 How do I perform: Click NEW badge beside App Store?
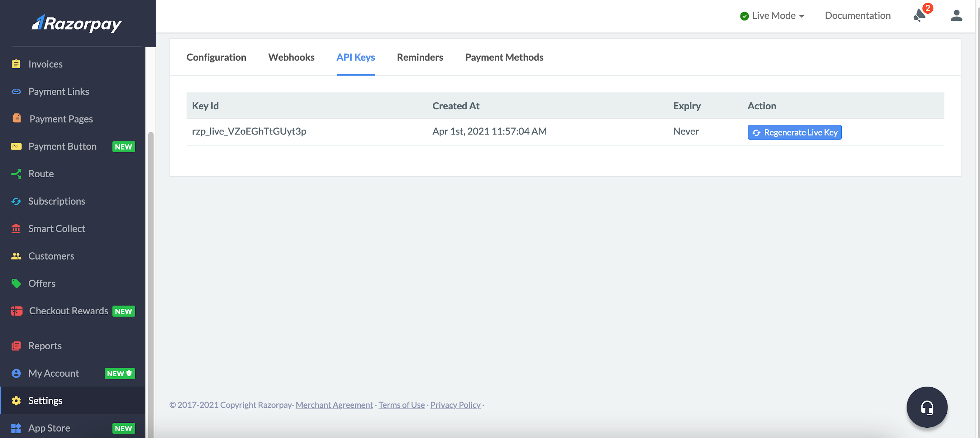[123, 428]
